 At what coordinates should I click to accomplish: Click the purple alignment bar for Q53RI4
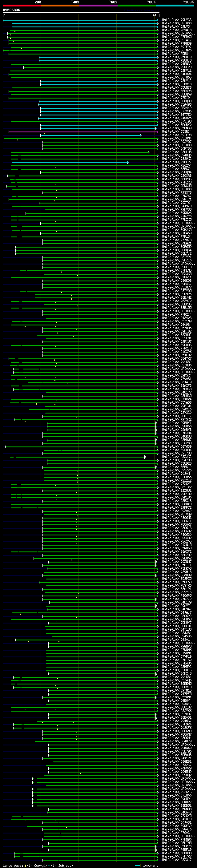click(x=83, y=132)
